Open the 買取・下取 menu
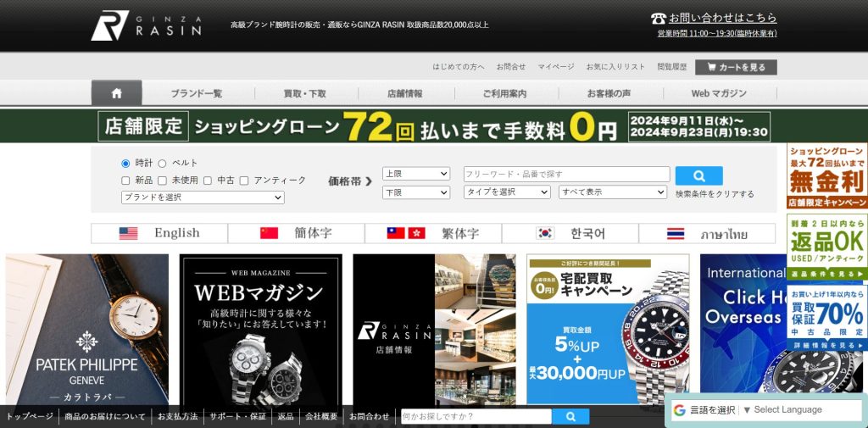This screenshot has width=868, height=428. click(x=305, y=93)
